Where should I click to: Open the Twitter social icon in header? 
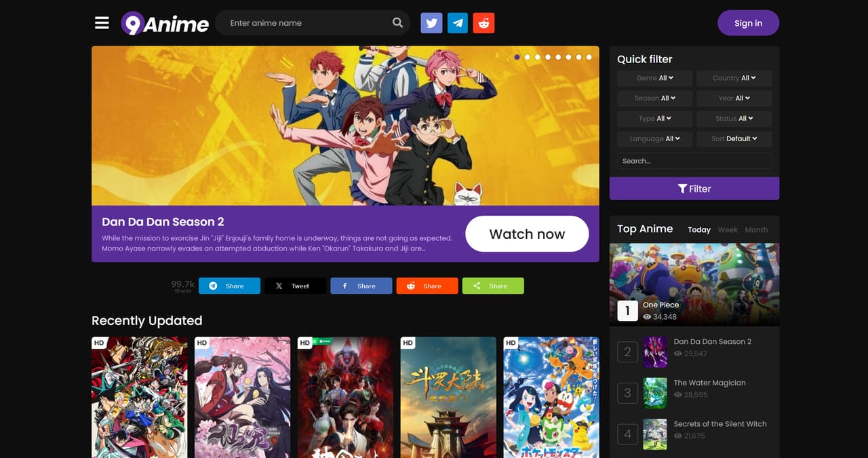point(431,23)
